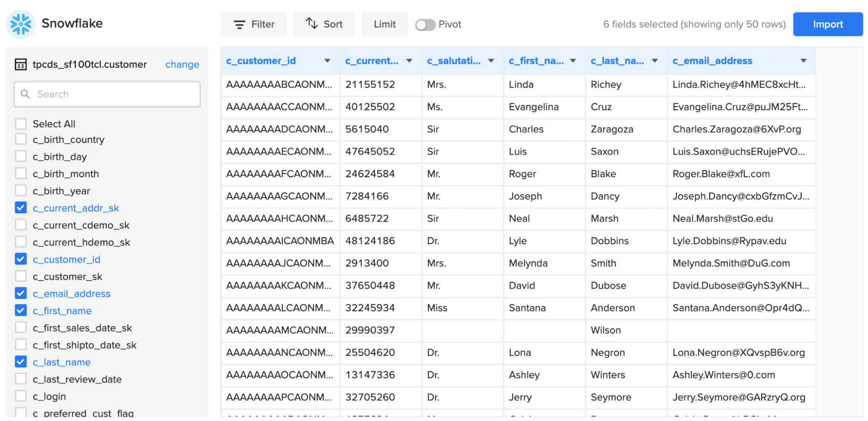Screen dimensions: 868x421
Task: Click the Snowflake logo icon
Action: coord(21,24)
